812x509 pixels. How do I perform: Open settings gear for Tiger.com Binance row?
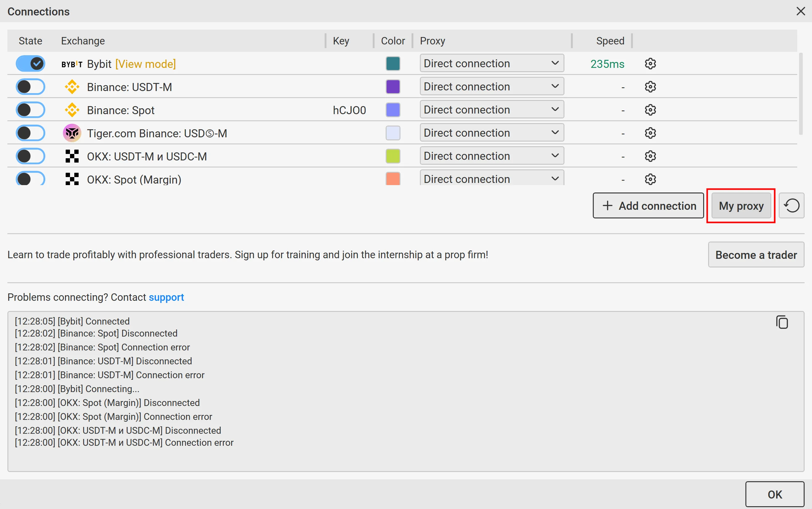click(650, 133)
